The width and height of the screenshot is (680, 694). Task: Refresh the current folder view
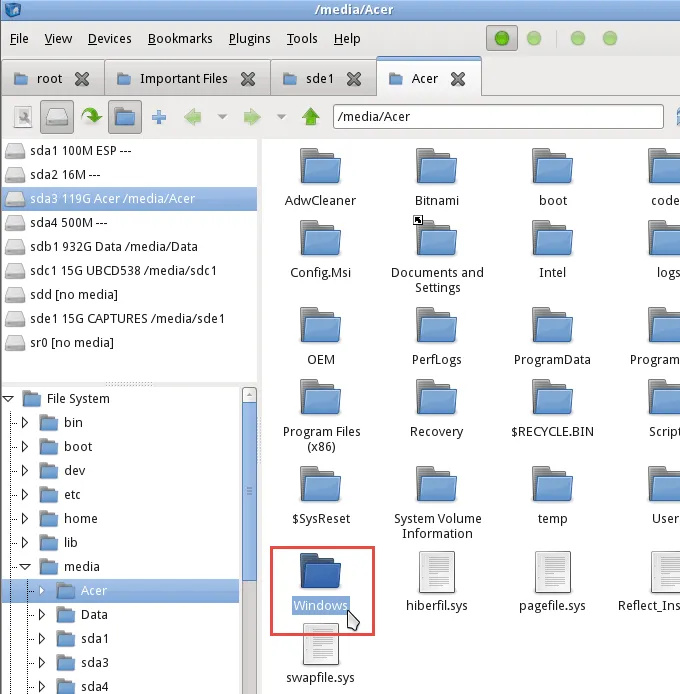point(92,117)
